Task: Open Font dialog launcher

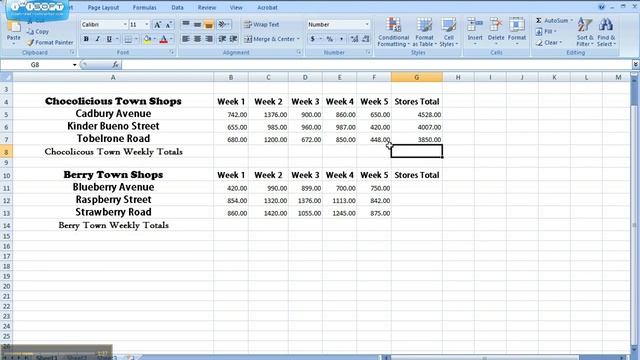Action: point(172,53)
